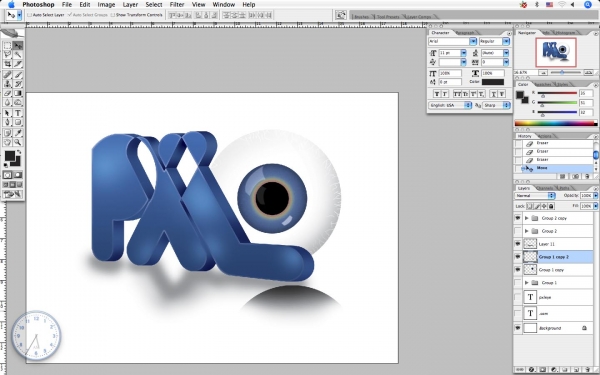This screenshot has width=600, height=375.
Task: Expand the Group 1 folder
Action: pos(527,283)
